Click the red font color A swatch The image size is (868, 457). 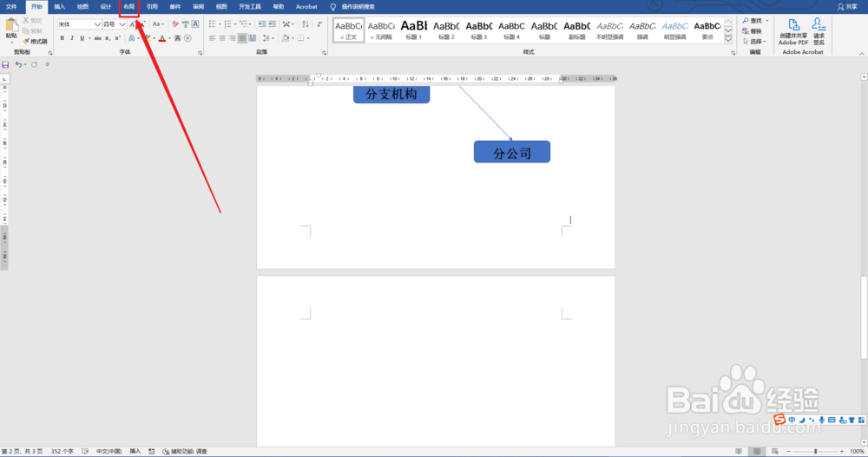coord(162,38)
